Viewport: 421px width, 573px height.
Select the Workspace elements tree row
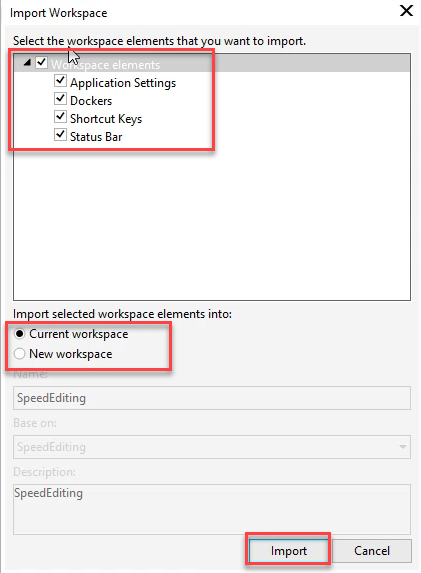tap(212, 63)
